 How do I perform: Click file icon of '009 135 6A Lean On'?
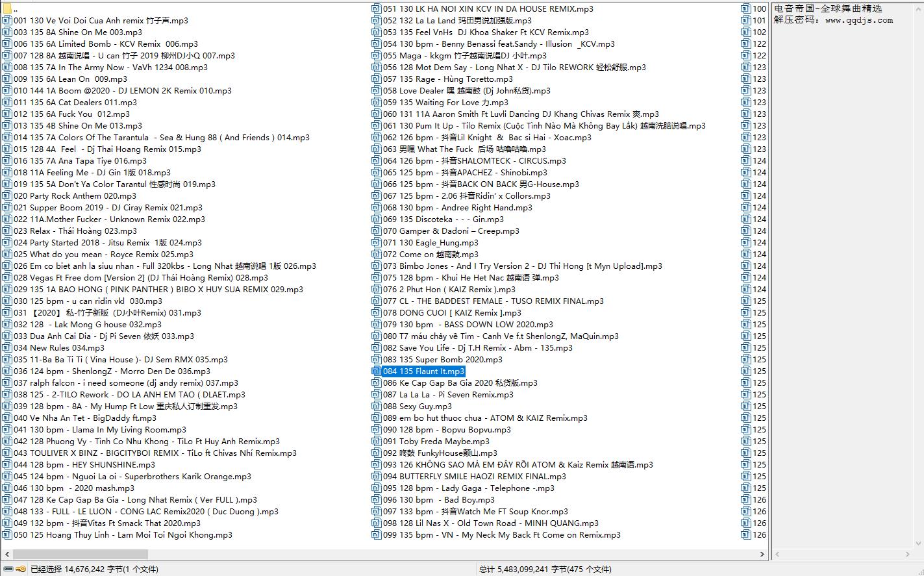(7, 79)
